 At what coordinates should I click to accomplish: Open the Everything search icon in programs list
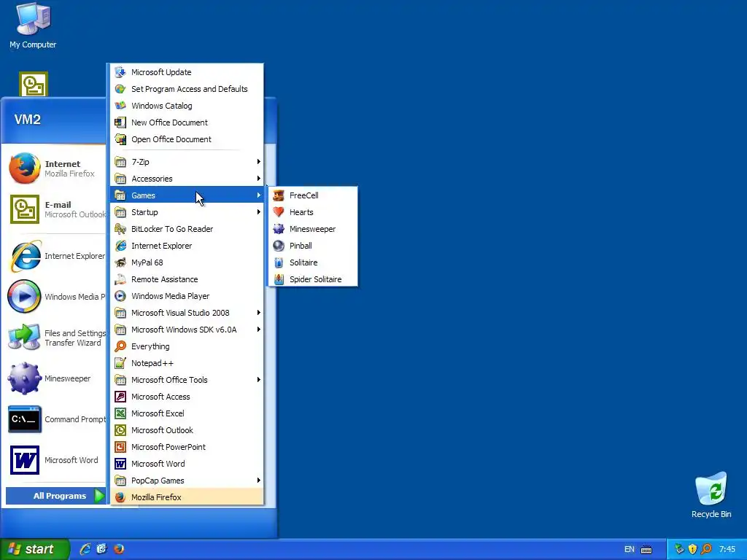click(x=120, y=346)
